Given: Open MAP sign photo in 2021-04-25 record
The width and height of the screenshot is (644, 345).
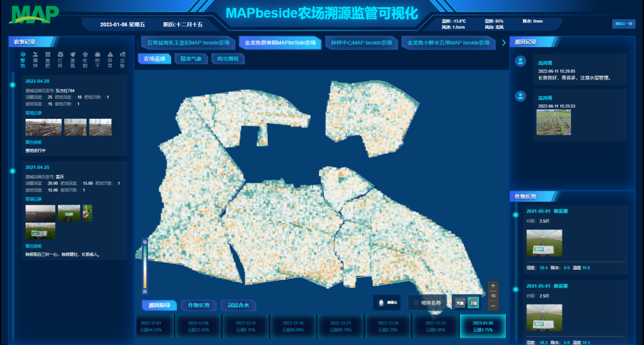Looking at the screenshot, I should (41, 231).
